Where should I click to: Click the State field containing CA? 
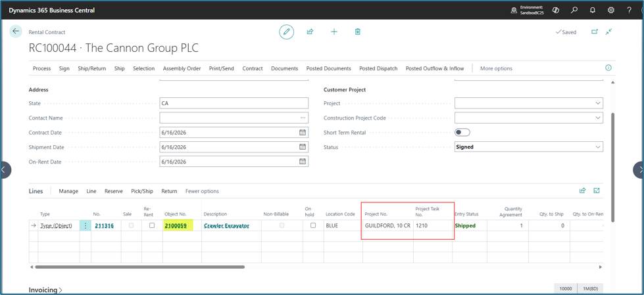pos(234,103)
